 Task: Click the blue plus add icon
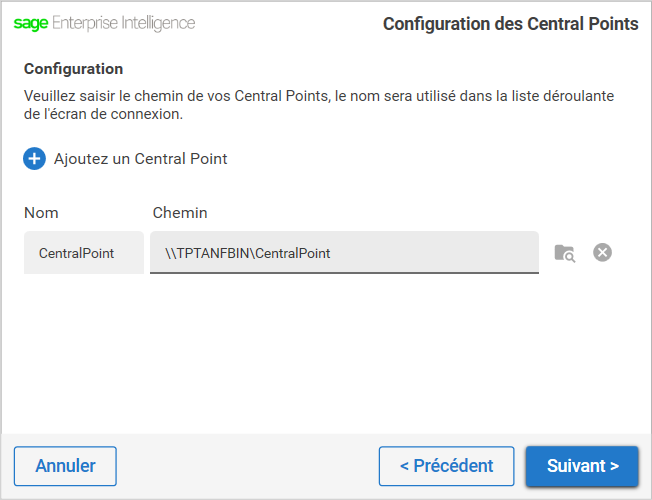point(34,158)
